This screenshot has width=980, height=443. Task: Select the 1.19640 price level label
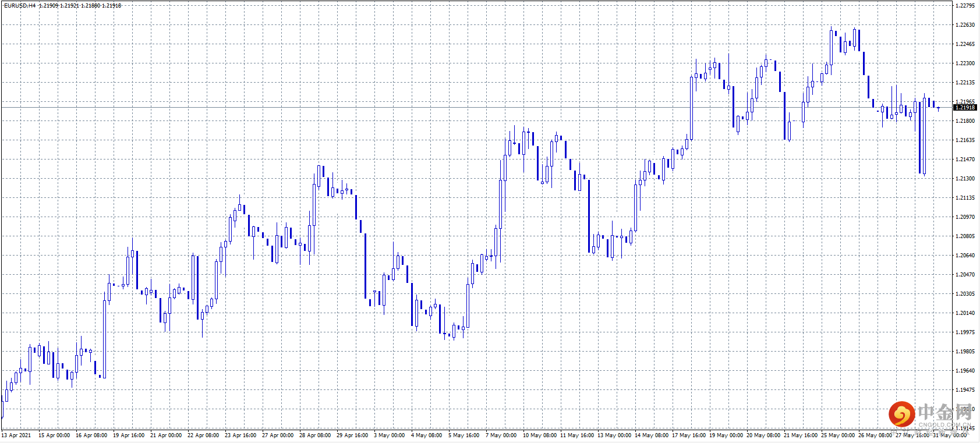tap(965, 371)
